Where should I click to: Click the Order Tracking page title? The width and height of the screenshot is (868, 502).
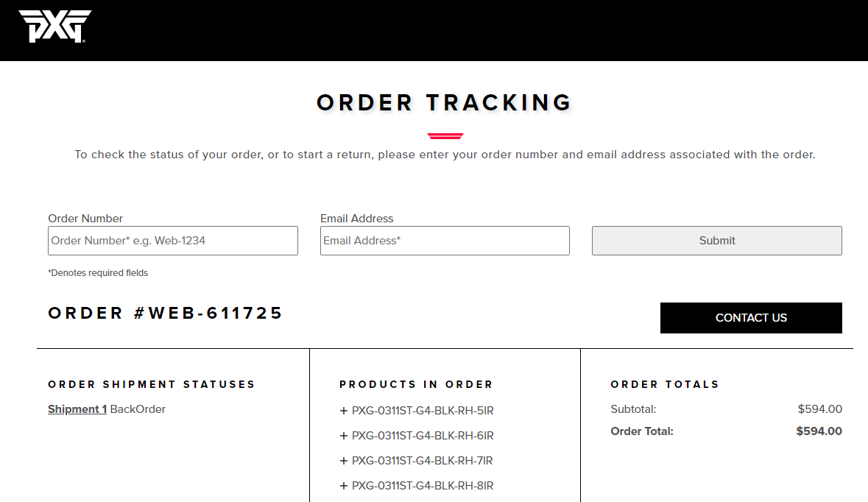tap(445, 102)
